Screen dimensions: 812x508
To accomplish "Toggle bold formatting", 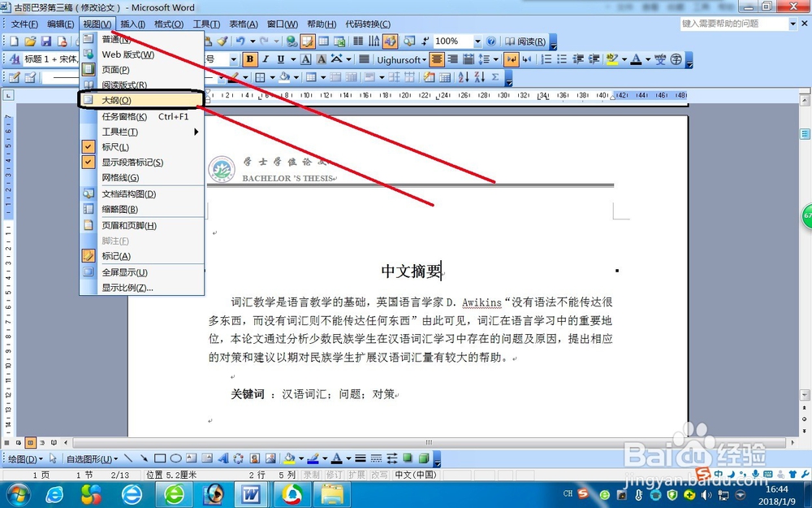I will click(x=249, y=59).
